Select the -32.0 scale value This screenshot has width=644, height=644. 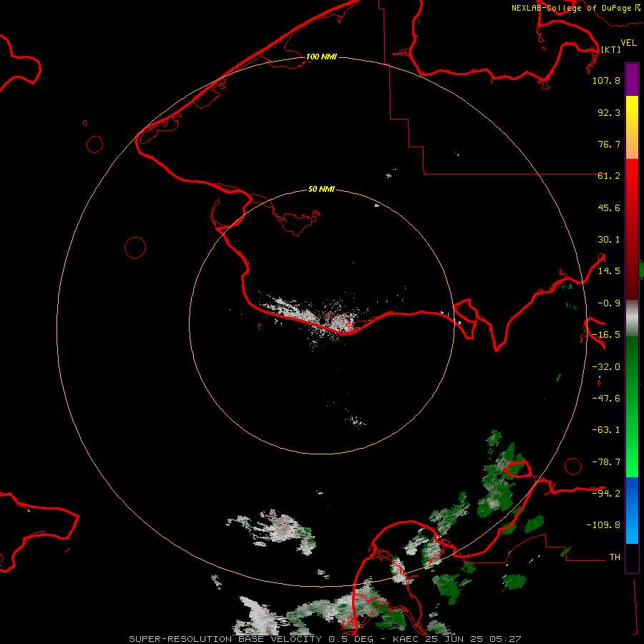click(x=606, y=367)
